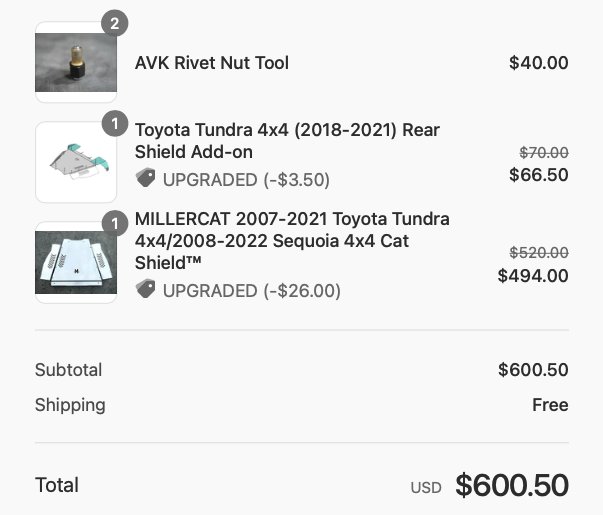Select the AVK Rivet Nut Tool title
Viewport: 603px width, 515px height.
click(x=212, y=63)
